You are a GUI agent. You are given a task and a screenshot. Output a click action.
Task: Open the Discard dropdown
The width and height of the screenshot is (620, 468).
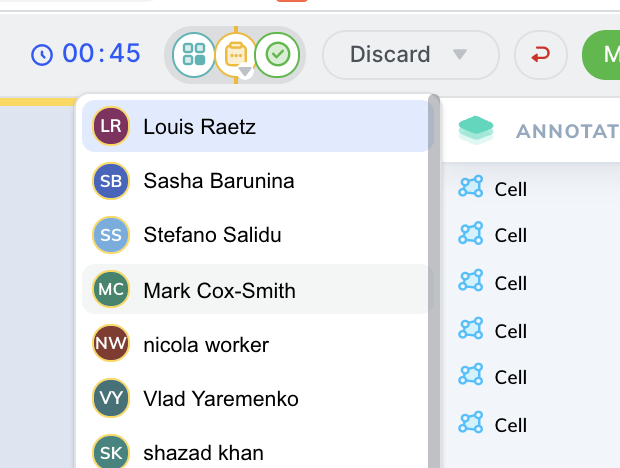pos(410,55)
